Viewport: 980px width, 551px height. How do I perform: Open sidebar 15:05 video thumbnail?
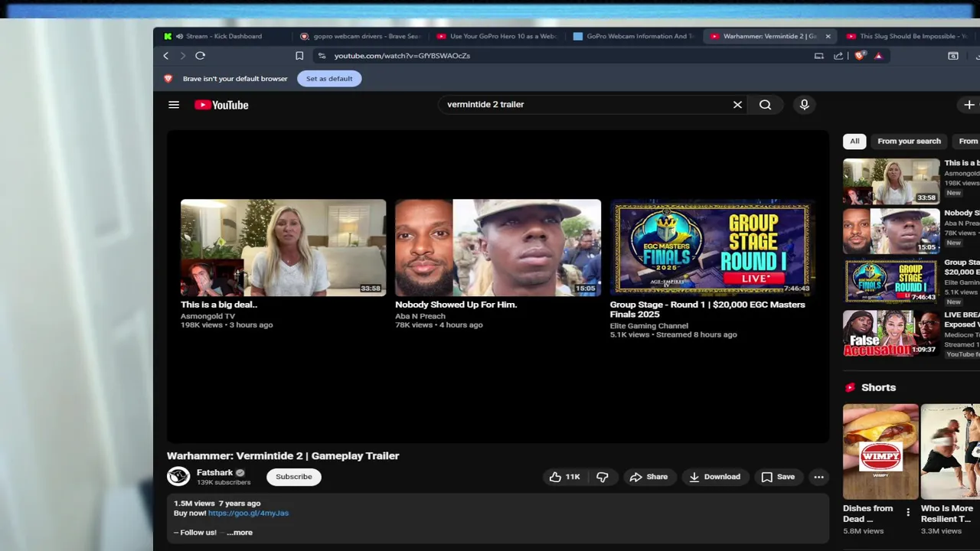[x=891, y=230]
